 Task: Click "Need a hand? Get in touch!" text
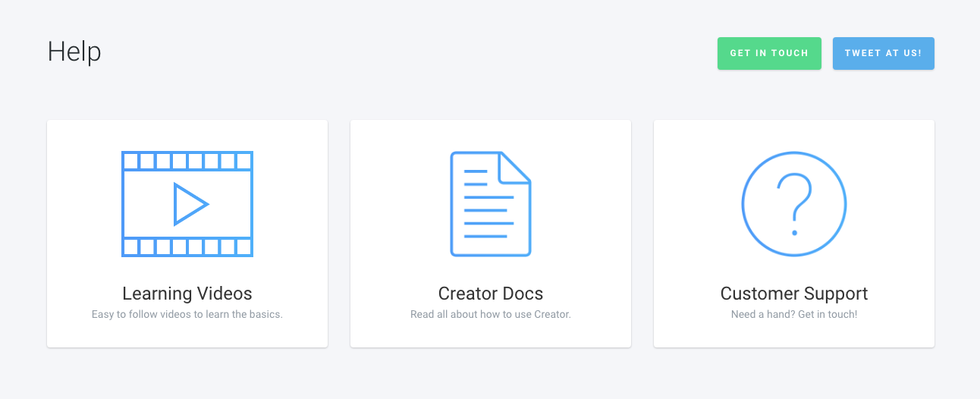click(793, 314)
